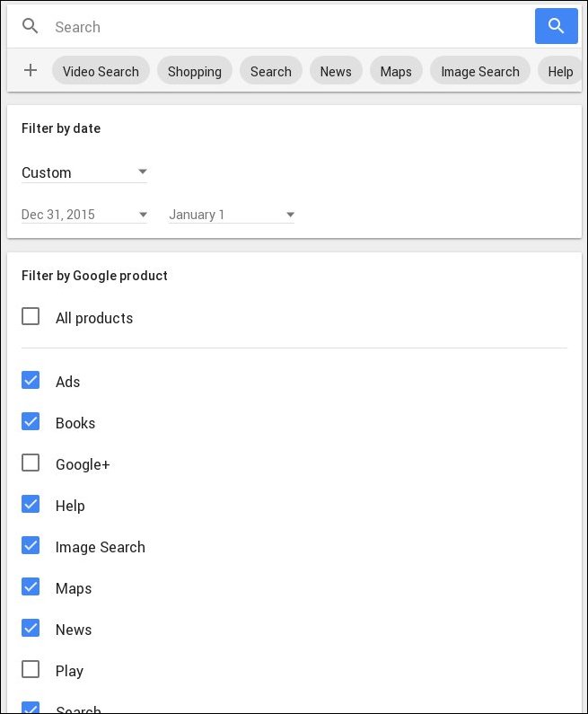Open the Dec 31, 2015 date dropdown
Screen dimensions: 588x714
tap(84, 215)
